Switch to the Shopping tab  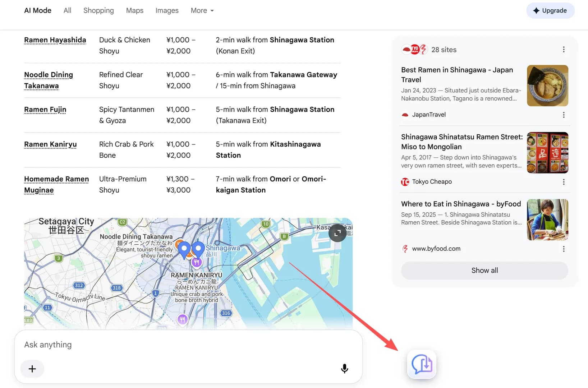tap(98, 10)
